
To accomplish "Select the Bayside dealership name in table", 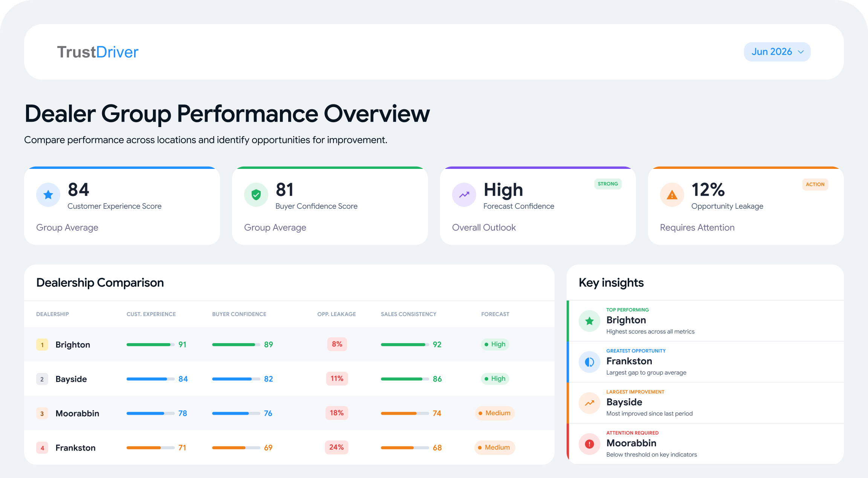I will 71,379.
